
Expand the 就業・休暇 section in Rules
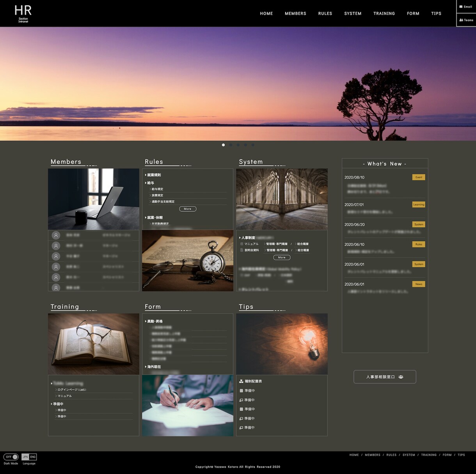coord(154,217)
